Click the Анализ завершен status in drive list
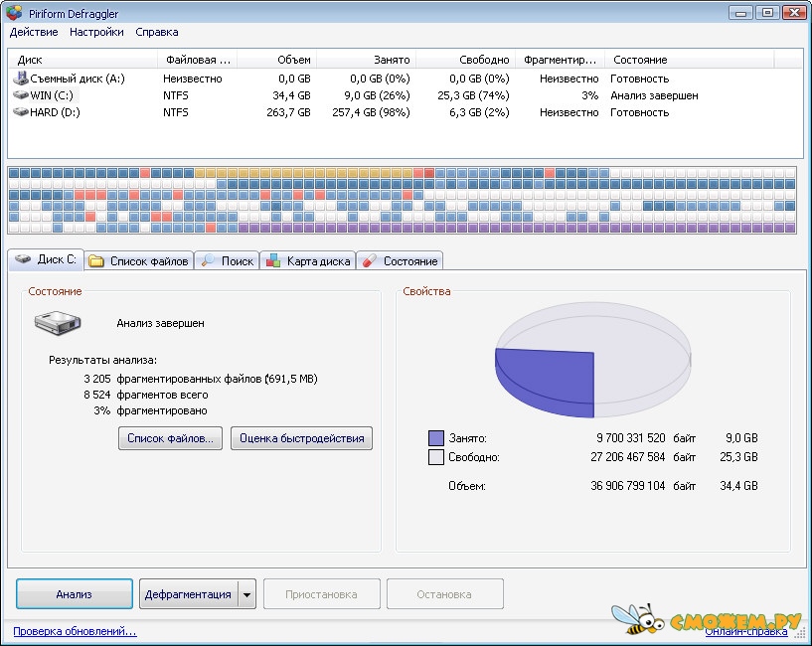 click(654, 95)
